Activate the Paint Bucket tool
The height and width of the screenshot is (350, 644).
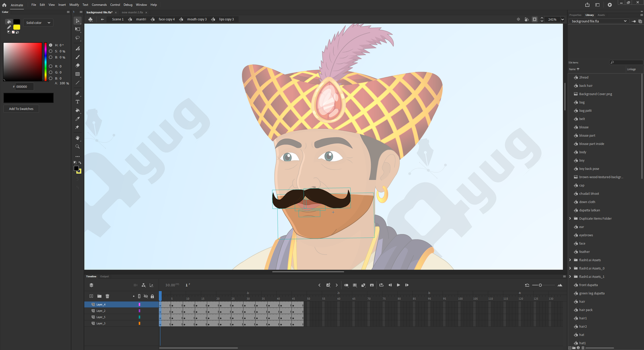pyautogui.click(x=78, y=110)
